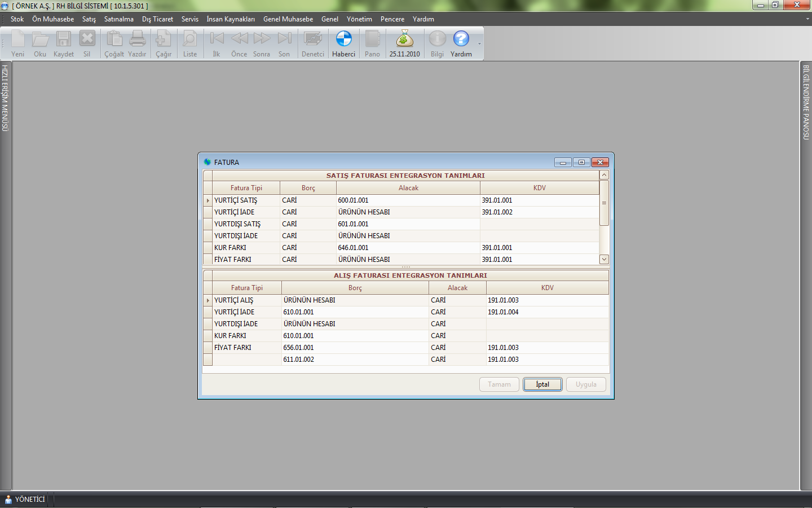The image size is (812, 508).
Task: Click the Yazdır printer icon
Action: [137, 40]
